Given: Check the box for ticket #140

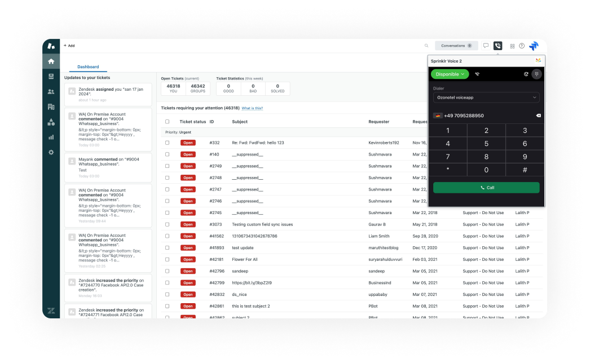Looking at the screenshot, I should click(167, 154).
